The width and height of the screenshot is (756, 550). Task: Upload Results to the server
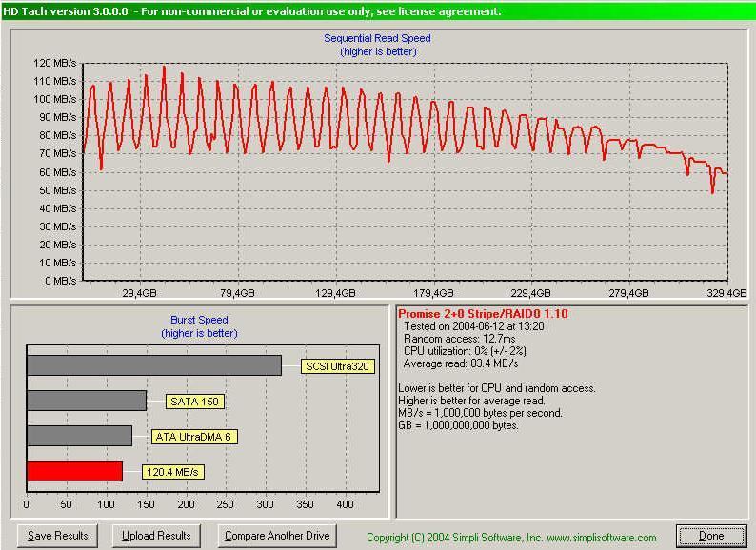coord(156,536)
